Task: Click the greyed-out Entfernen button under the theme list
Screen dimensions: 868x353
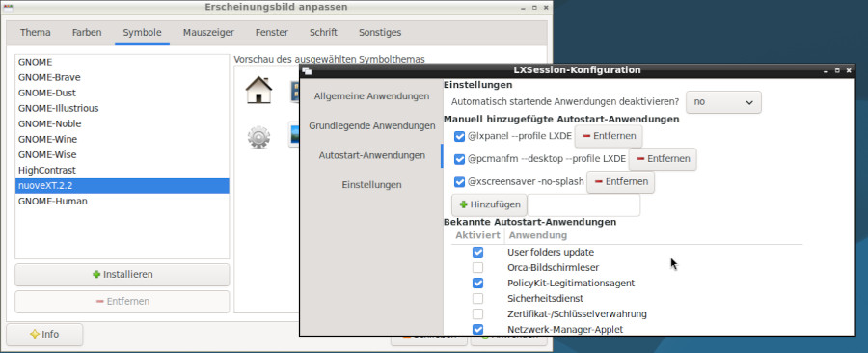Action: tap(122, 302)
